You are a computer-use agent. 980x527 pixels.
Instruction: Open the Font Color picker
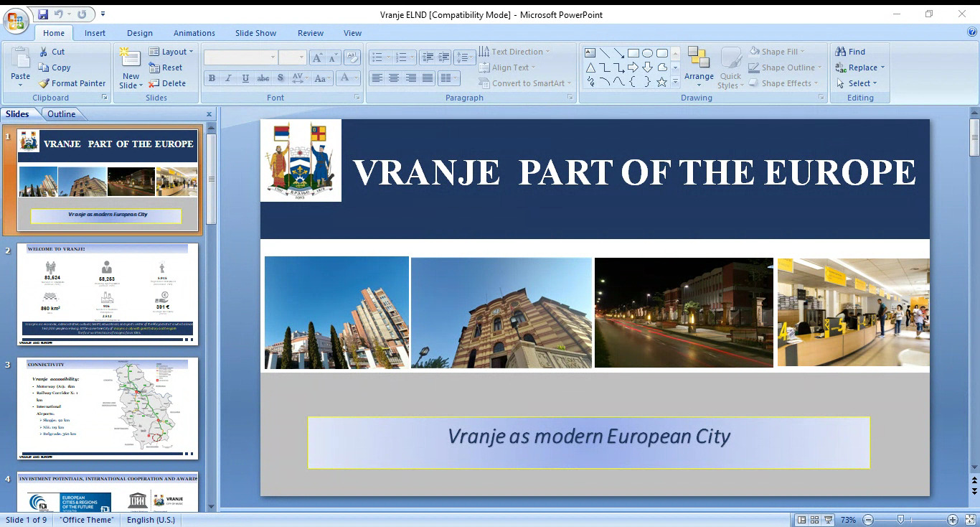click(348, 78)
